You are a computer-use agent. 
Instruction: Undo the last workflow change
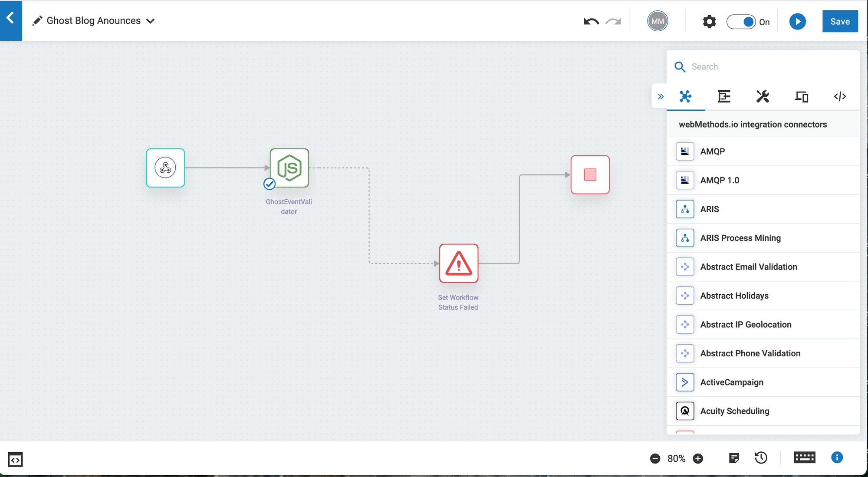(x=590, y=21)
